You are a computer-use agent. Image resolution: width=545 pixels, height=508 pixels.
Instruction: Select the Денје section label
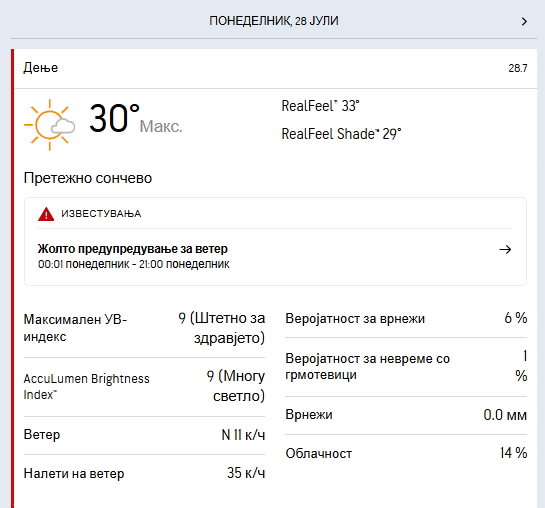click(41, 68)
